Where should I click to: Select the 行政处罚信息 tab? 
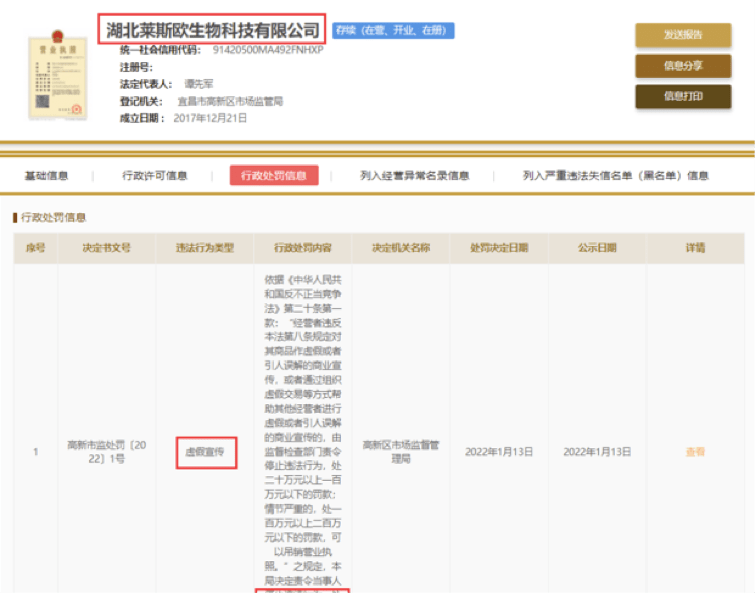tap(274, 176)
